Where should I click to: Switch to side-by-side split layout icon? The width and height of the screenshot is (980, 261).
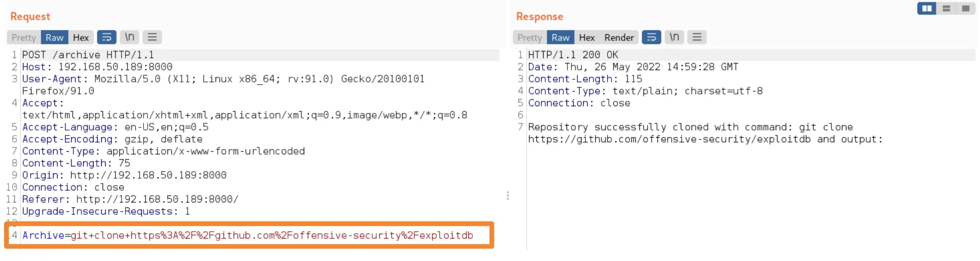click(x=927, y=9)
